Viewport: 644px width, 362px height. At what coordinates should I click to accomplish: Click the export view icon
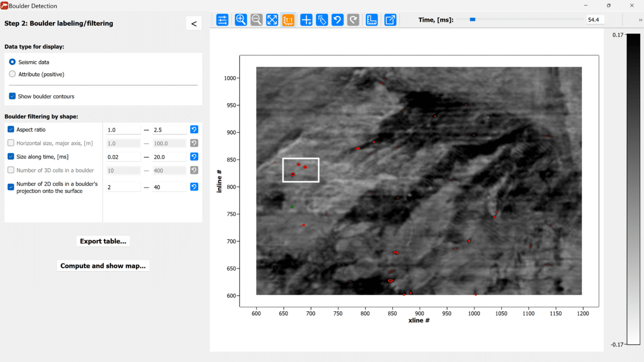tap(390, 20)
